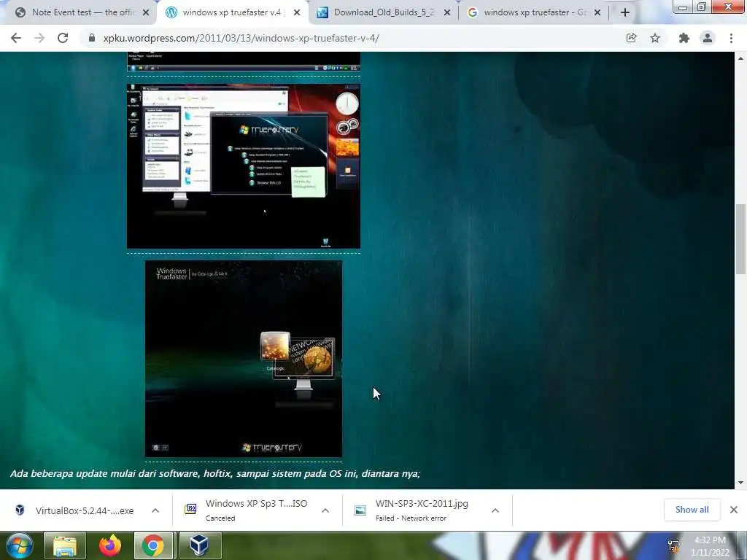Open a new tab with plus button
The height and width of the screenshot is (560, 747).
[625, 12]
